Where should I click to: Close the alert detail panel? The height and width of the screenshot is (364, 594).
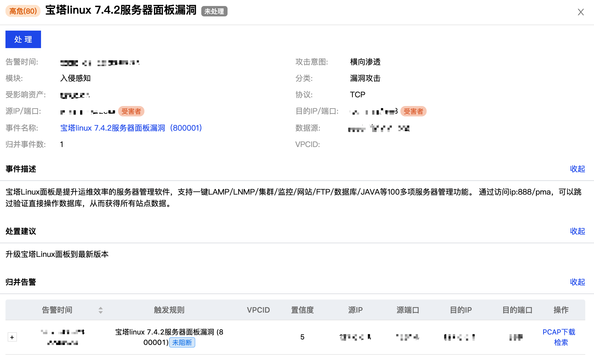(581, 12)
